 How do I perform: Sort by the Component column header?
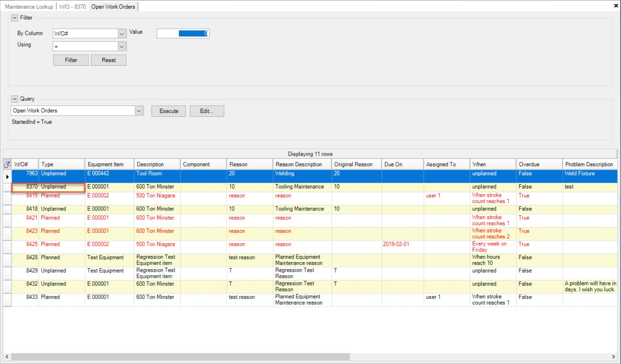pyautogui.click(x=204, y=164)
